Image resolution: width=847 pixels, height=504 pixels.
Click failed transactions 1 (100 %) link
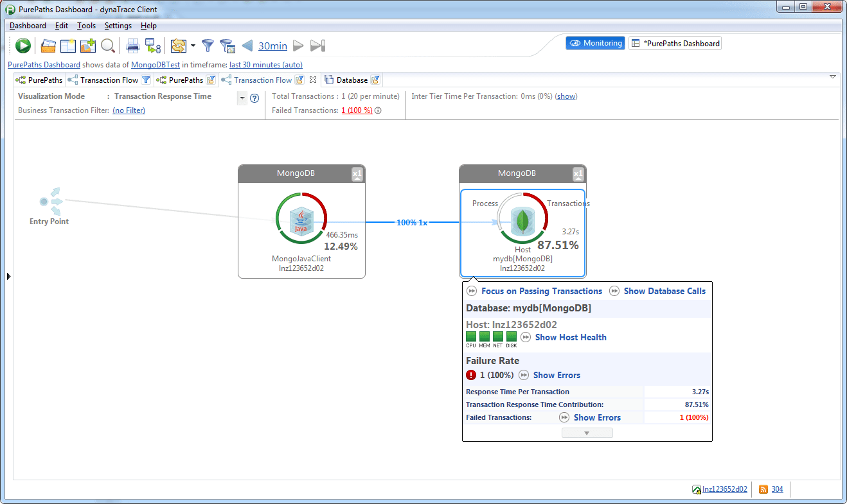point(357,110)
